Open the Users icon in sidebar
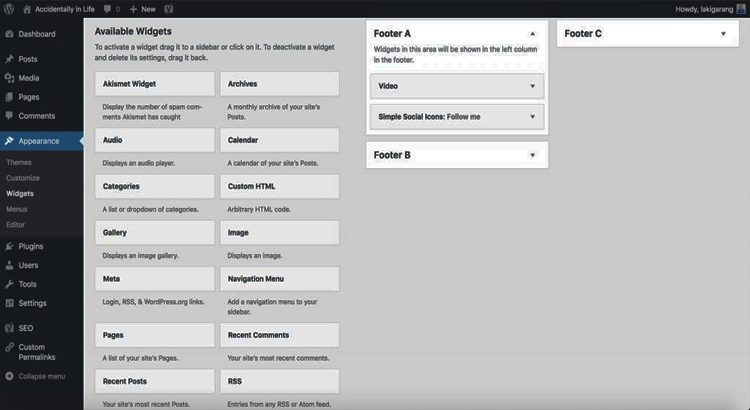The image size is (750, 410). click(x=9, y=265)
